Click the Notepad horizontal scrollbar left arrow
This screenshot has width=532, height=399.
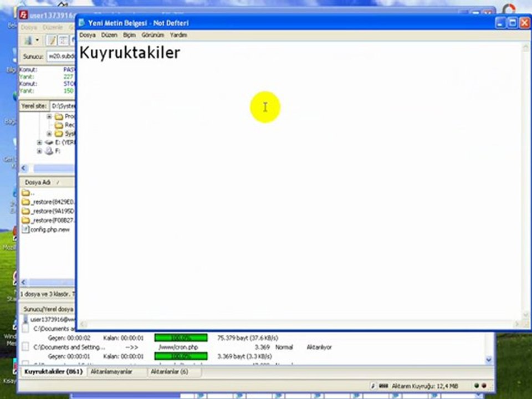click(83, 324)
